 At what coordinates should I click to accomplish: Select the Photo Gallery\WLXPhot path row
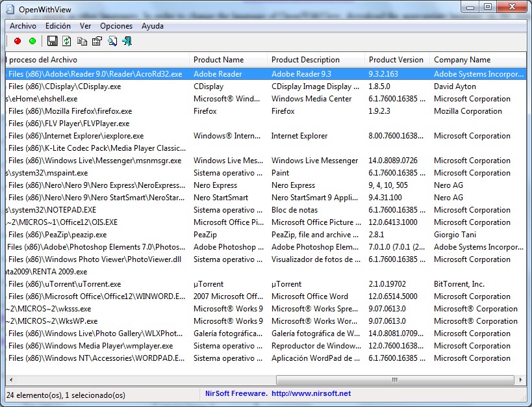coord(266,334)
